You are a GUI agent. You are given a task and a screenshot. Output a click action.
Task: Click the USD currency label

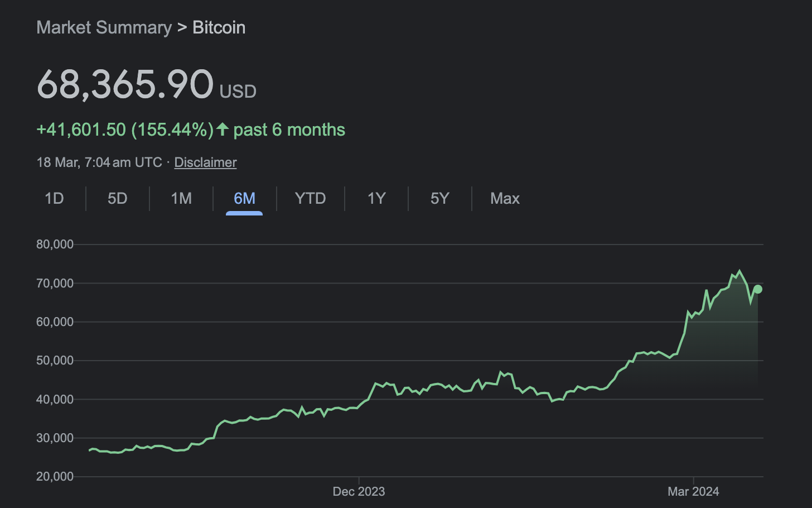(238, 92)
